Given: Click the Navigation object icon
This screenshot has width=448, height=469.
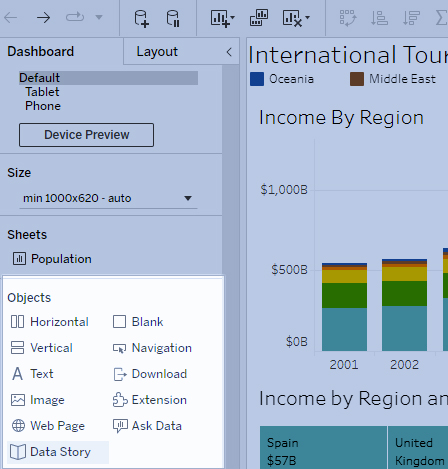Looking at the screenshot, I should pyautogui.click(x=119, y=348).
